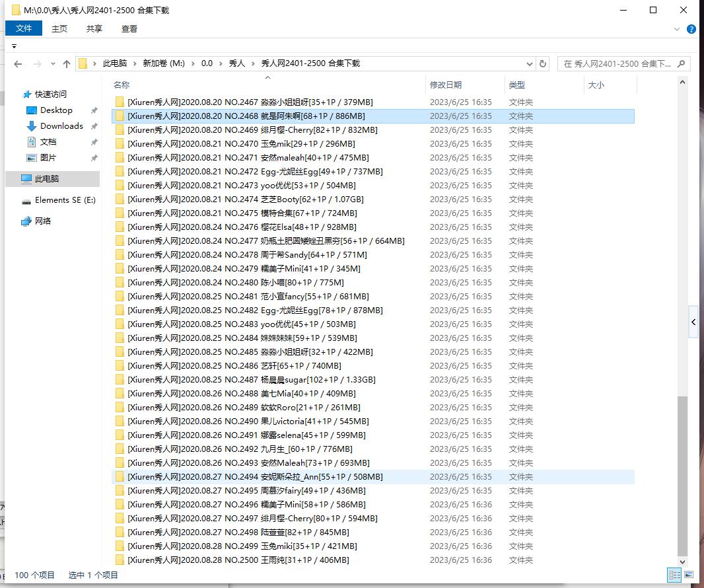704x588 pixels.
Task: Open Quick Access Toolbar customize dropdown
Action: coord(14,46)
